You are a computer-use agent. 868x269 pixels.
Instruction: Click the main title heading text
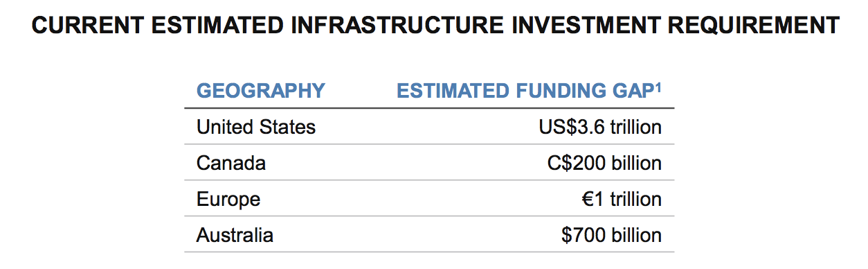click(436, 27)
